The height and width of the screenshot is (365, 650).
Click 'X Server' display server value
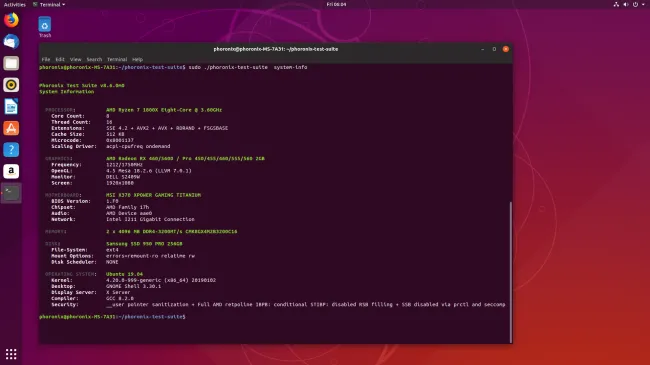(118, 292)
